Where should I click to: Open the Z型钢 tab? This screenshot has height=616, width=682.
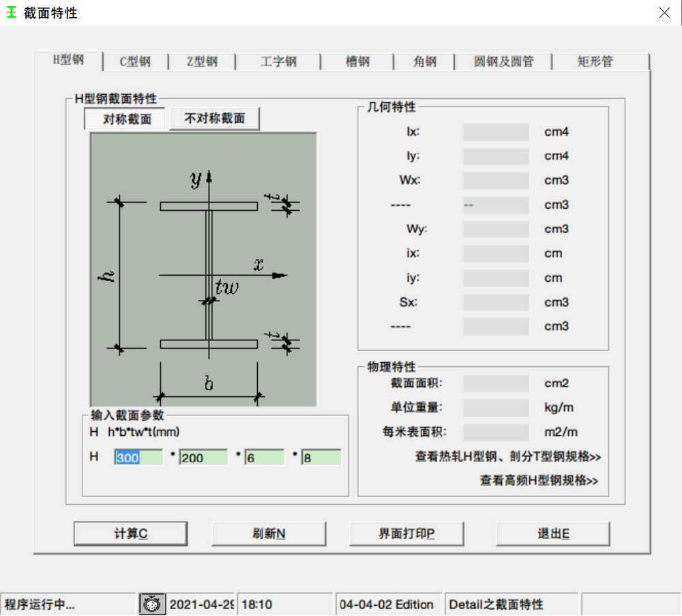tap(201, 61)
